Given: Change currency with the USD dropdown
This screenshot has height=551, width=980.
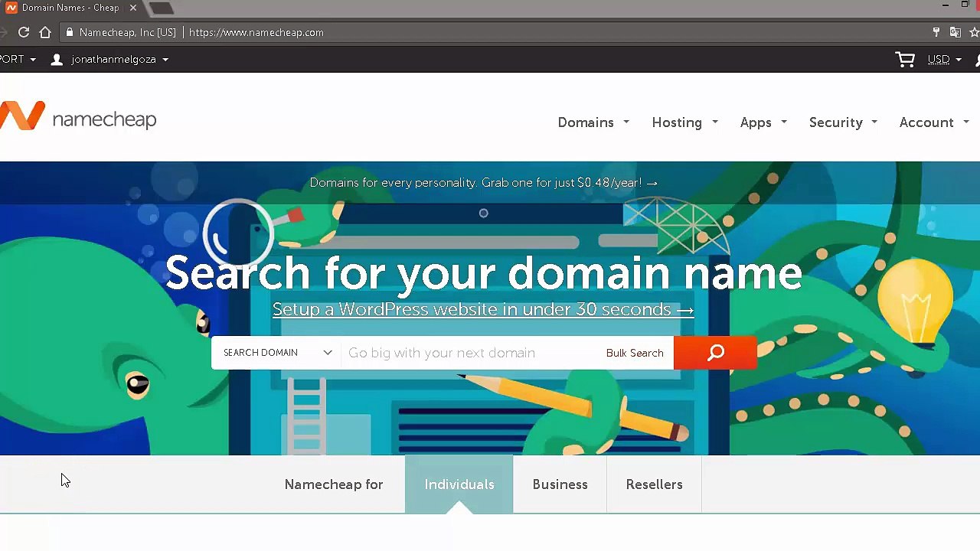Looking at the screenshot, I should pyautogui.click(x=944, y=60).
